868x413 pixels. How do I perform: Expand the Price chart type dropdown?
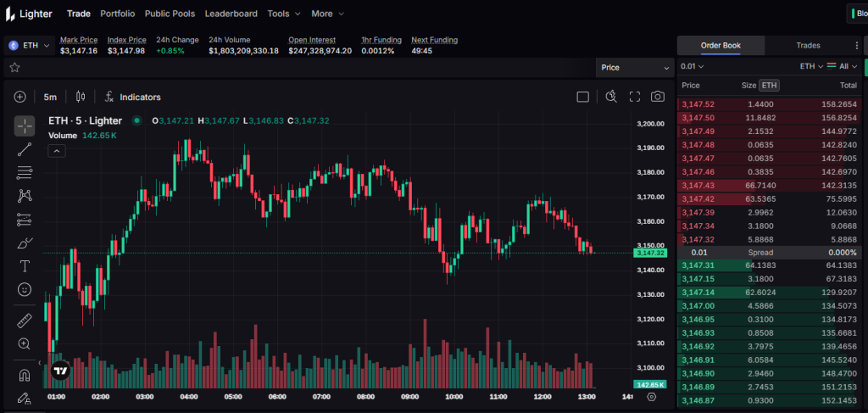[635, 67]
